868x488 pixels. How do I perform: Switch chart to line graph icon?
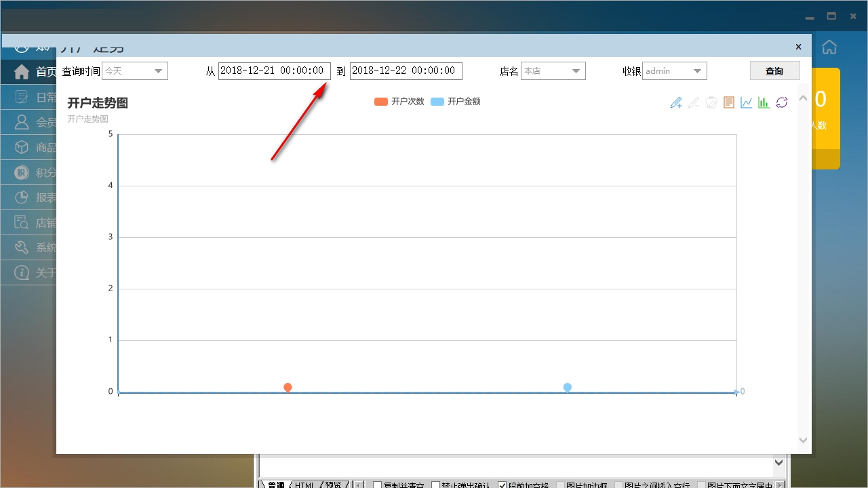pyautogui.click(x=747, y=103)
